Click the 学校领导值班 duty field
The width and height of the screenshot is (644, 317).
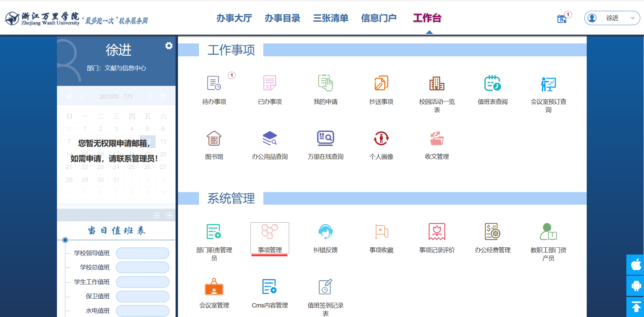pyautogui.click(x=142, y=253)
